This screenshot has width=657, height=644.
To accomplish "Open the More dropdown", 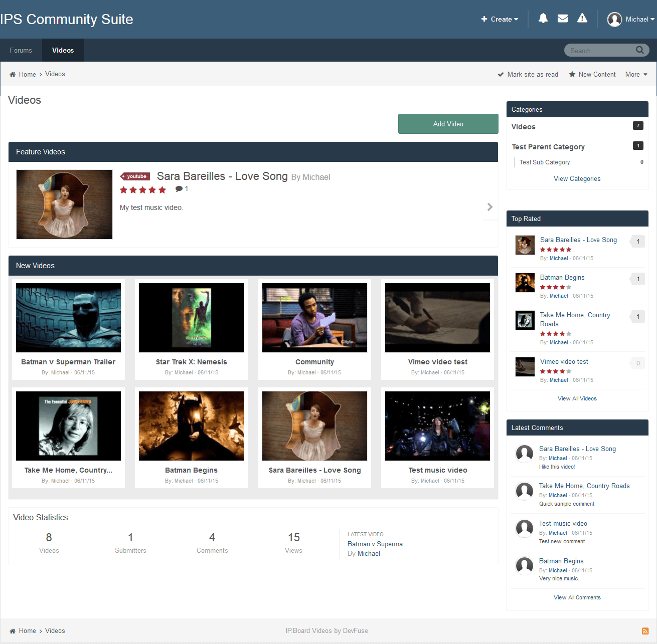I will 636,75.
